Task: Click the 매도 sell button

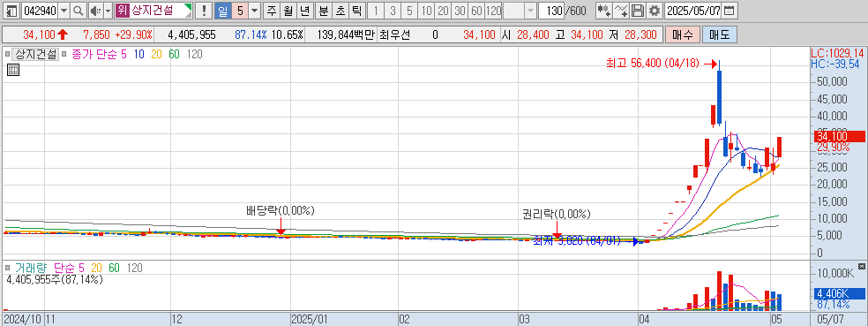Action: tap(719, 35)
